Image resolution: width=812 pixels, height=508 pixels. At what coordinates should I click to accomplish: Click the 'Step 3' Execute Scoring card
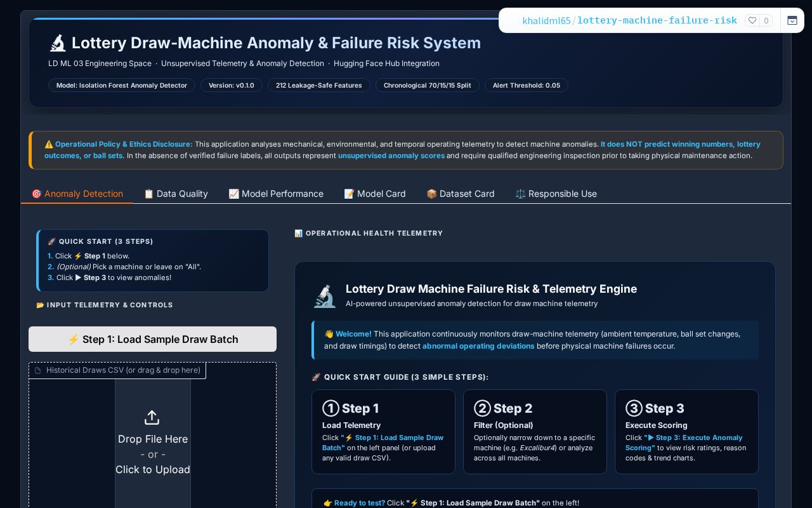click(x=686, y=432)
